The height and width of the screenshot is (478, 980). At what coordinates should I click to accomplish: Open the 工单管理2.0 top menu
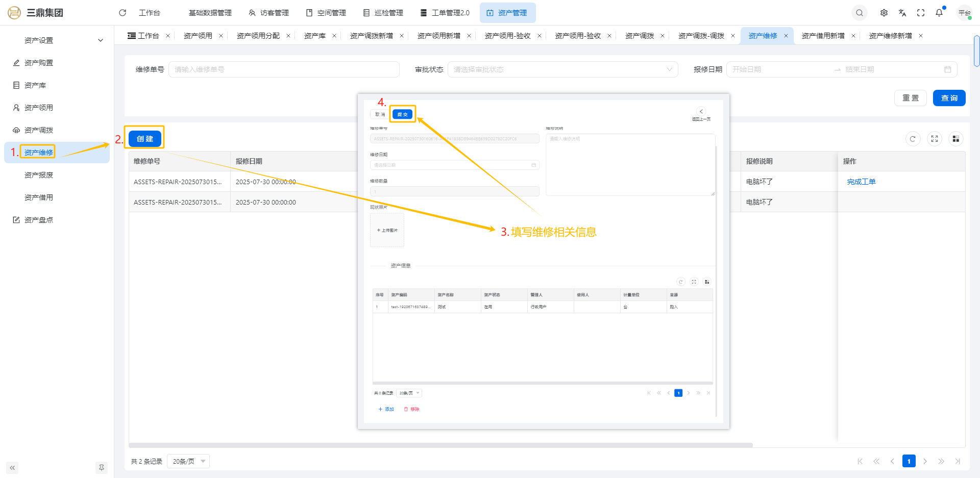445,13
